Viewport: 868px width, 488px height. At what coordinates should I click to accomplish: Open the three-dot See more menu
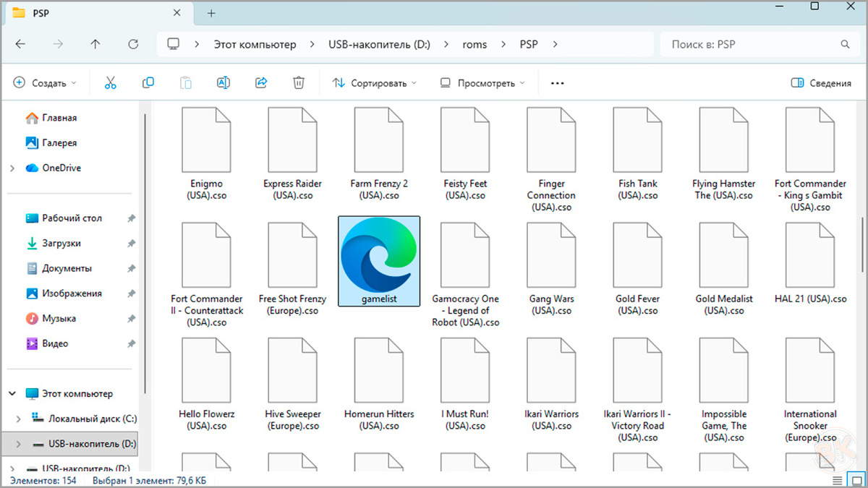(x=557, y=83)
